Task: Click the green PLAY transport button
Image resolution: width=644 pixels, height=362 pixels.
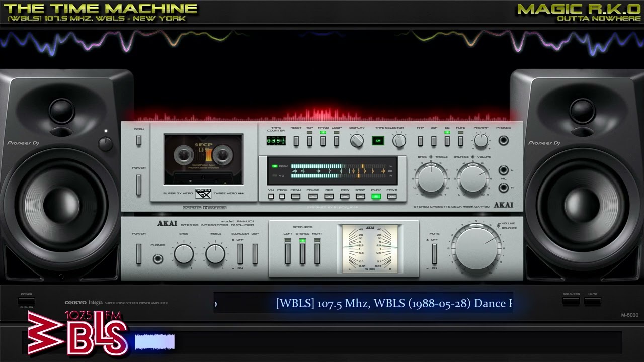Action: click(x=376, y=196)
